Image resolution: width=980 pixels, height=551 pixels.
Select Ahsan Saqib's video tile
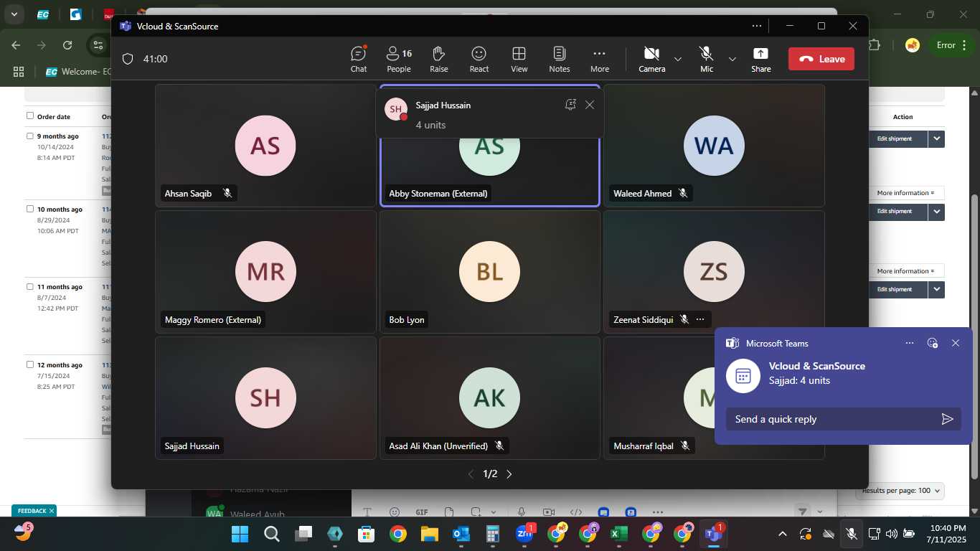[265, 146]
